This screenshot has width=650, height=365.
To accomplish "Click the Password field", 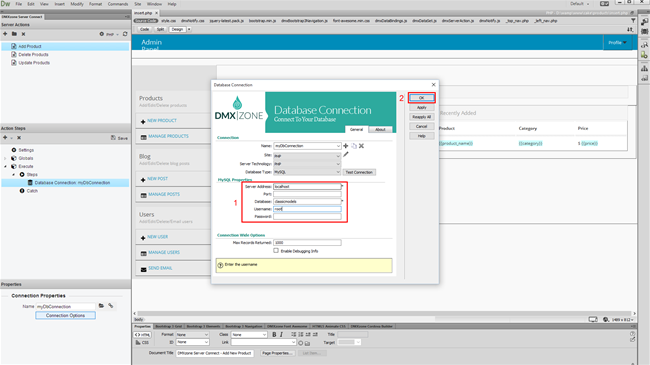I will pos(307,217).
